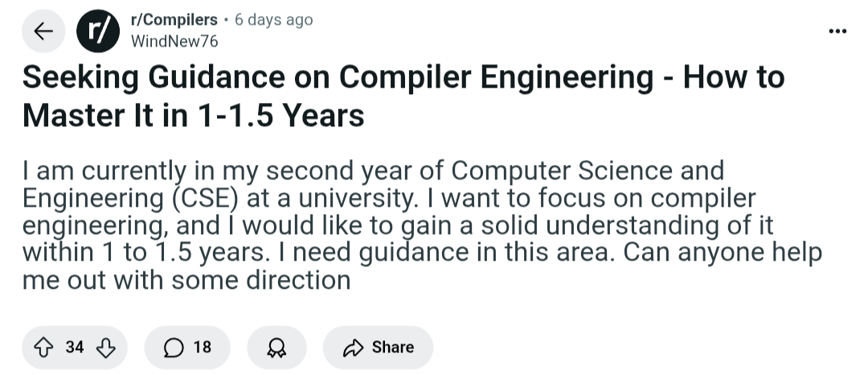Click the comment bubble icon
This screenshot has width=868, height=375.
173,348
